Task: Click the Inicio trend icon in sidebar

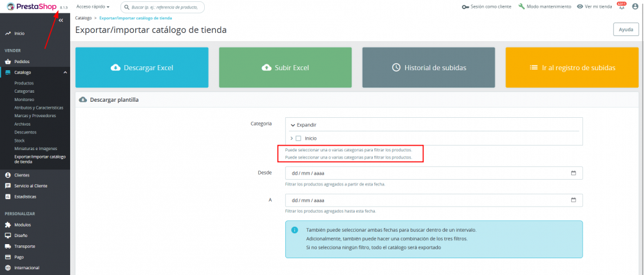Action: (7, 33)
